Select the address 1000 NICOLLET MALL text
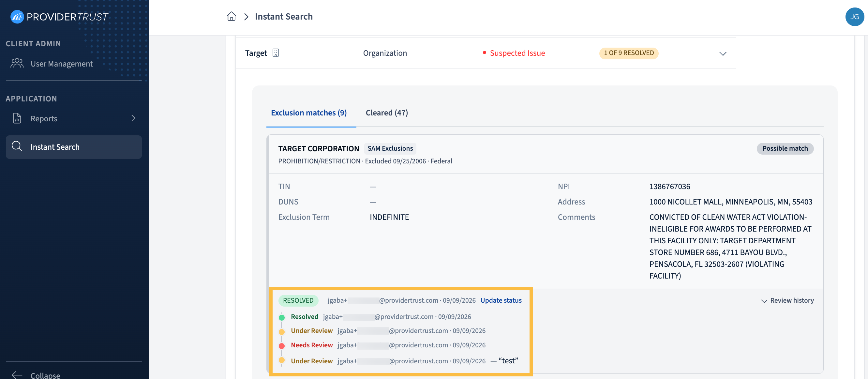Screen dimensions: 868x379 point(730,202)
